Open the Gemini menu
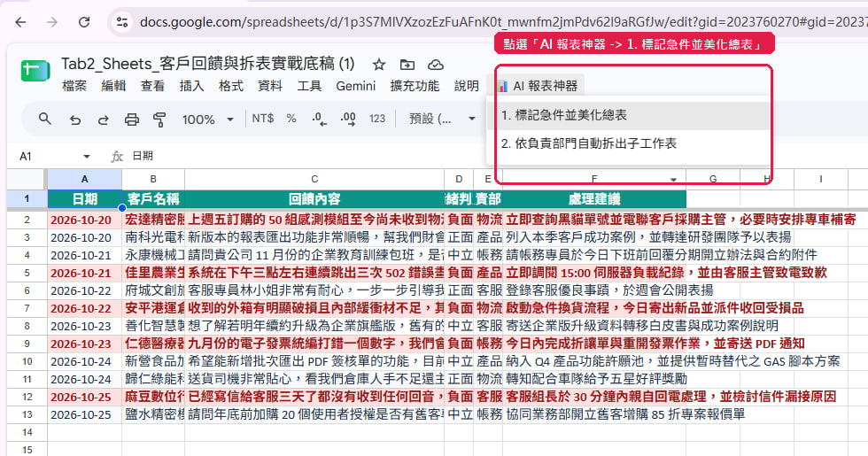The height and width of the screenshot is (456, 868). point(355,86)
